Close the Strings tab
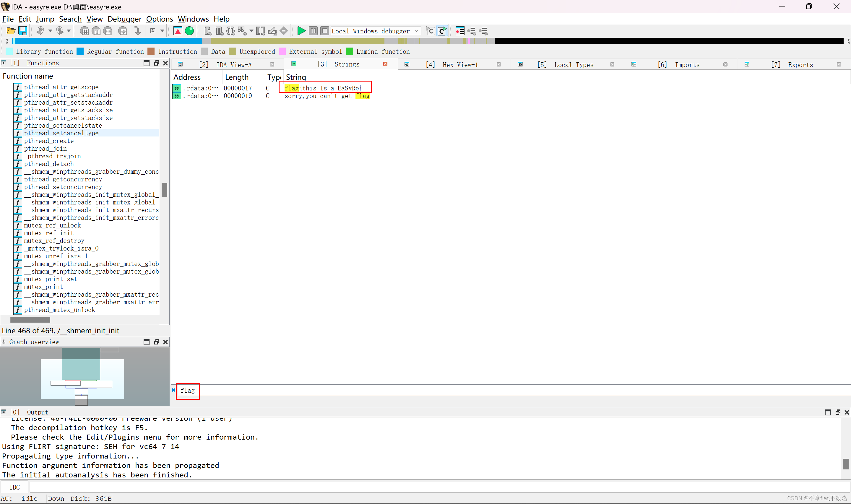 pos(385,64)
